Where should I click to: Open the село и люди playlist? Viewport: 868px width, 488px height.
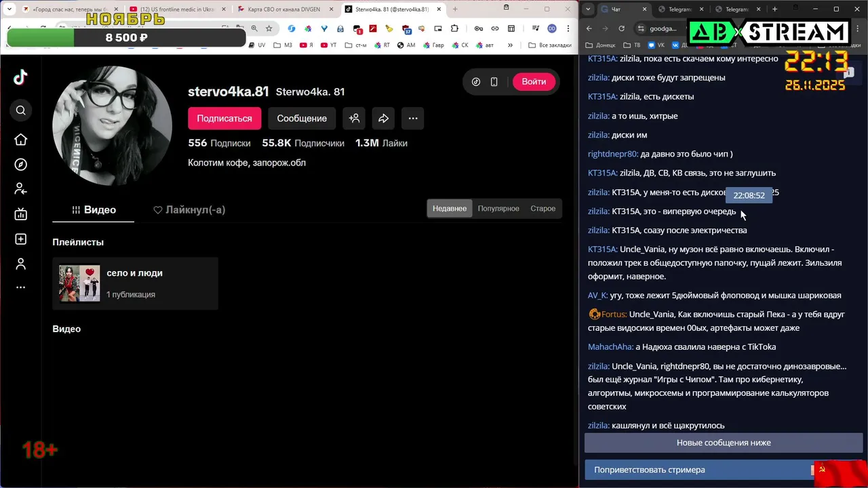coord(135,283)
